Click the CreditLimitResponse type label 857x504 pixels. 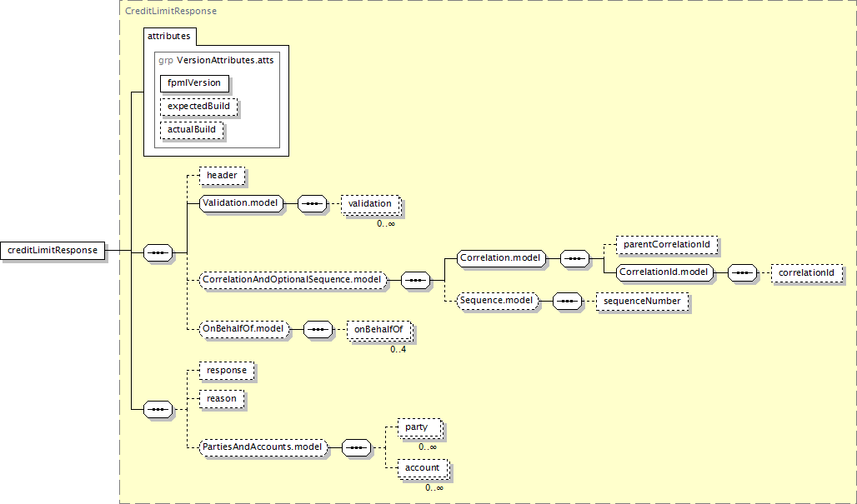pyautogui.click(x=171, y=11)
